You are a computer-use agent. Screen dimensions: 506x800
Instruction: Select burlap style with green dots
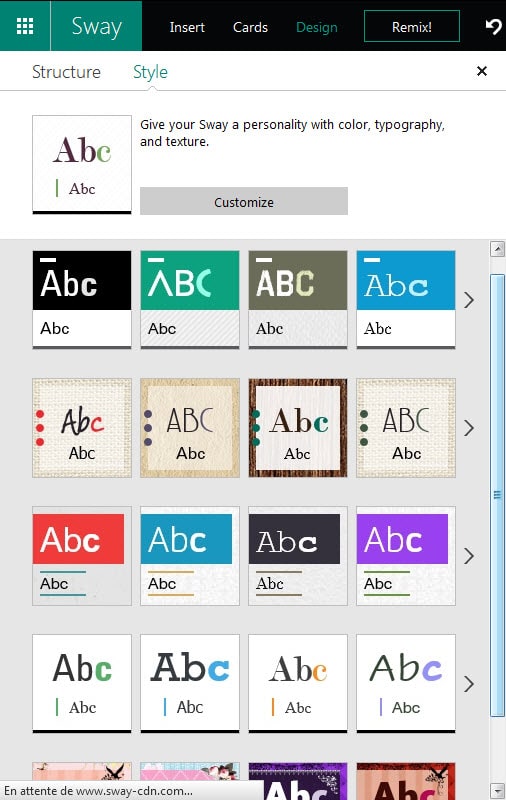pos(406,428)
